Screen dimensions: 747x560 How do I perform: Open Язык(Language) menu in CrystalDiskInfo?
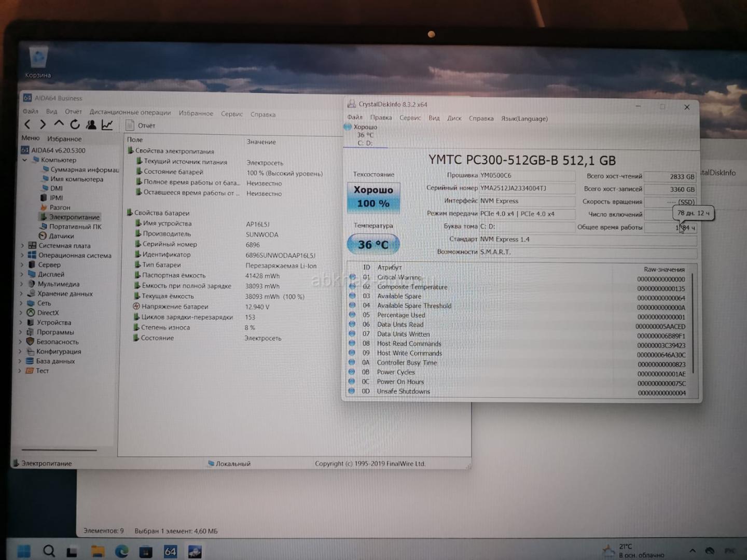(524, 119)
